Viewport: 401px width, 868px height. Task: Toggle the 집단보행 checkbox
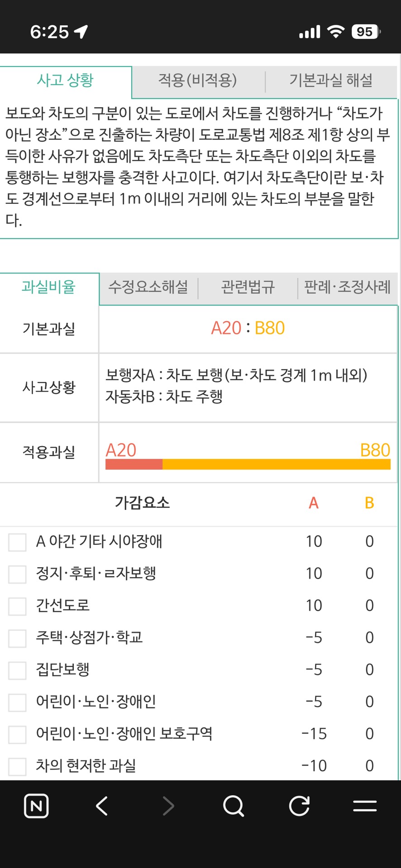click(17, 670)
